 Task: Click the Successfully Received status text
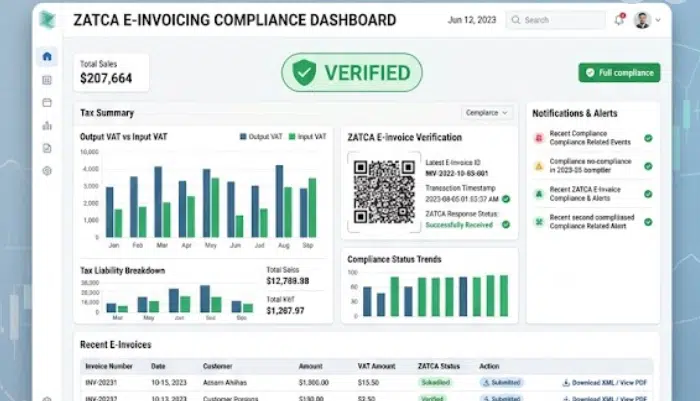(459, 225)
